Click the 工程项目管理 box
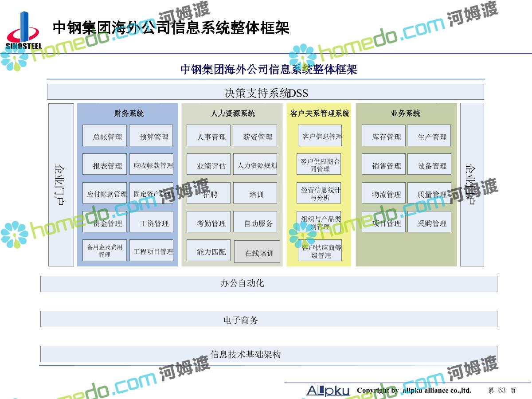Image resolution: width=532 pixels, height=399 pixels. pos(151,250)
